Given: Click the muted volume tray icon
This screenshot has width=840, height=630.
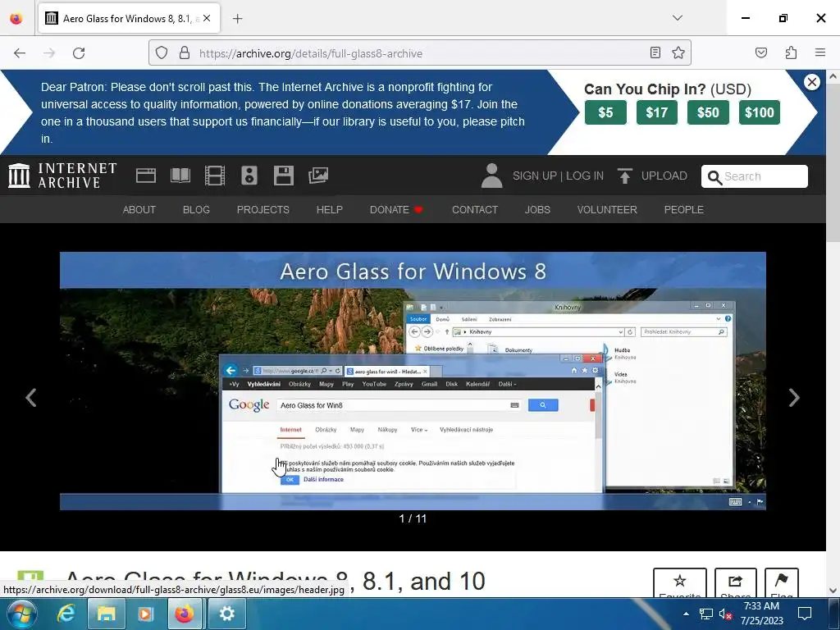Looking at the screenshot, I should click(x=725, y=614).
